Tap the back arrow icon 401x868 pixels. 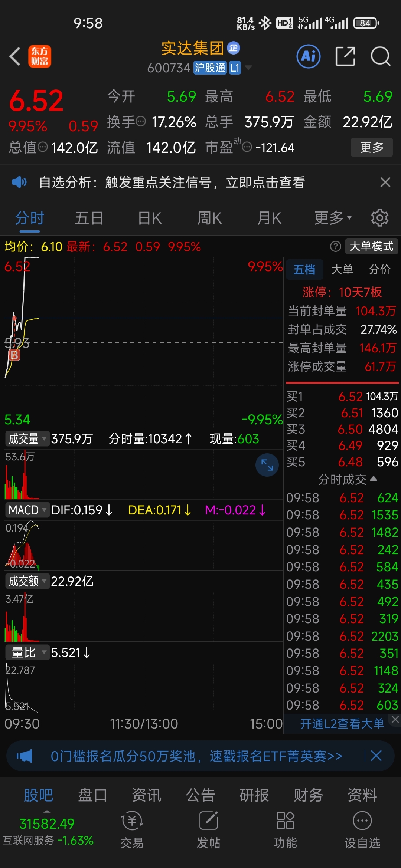point(14,57)
